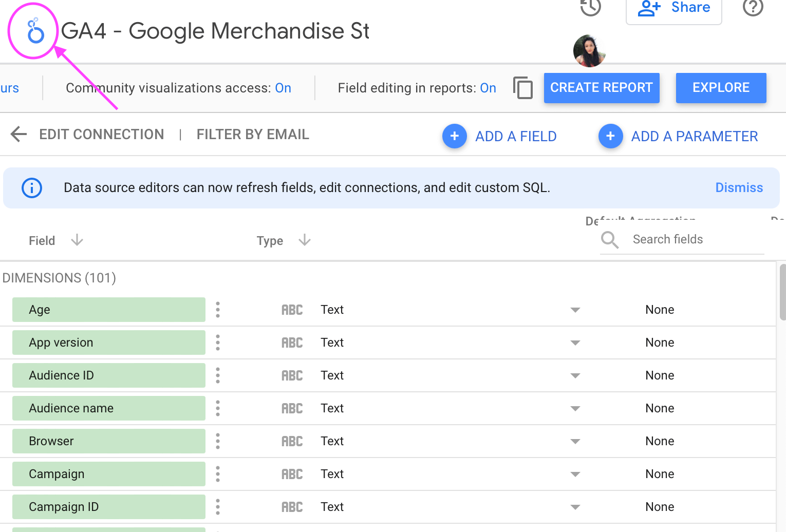Click the Looker Studio logo icon

pos(35,30)
